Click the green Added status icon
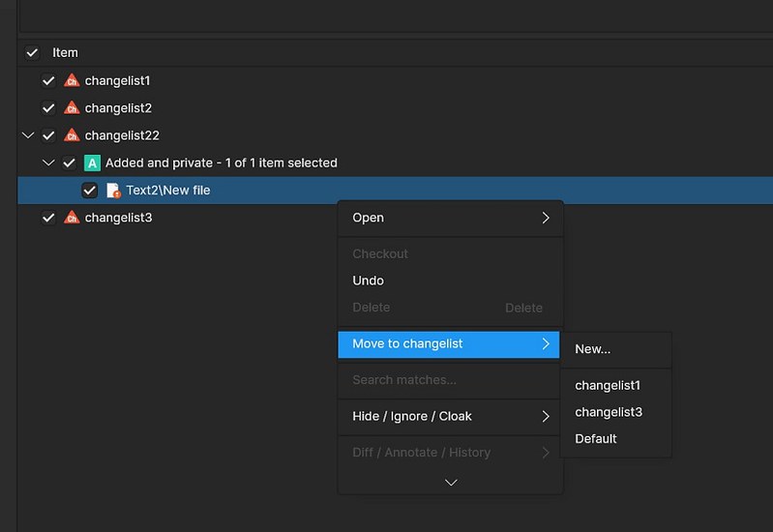773x532 pixels. (x=92, y=163)
